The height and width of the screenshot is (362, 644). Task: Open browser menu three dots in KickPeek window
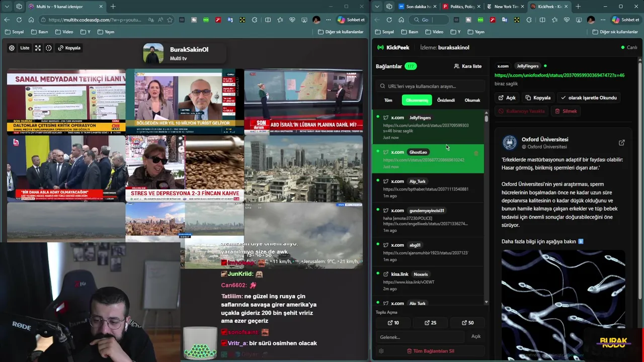[603, 20]
